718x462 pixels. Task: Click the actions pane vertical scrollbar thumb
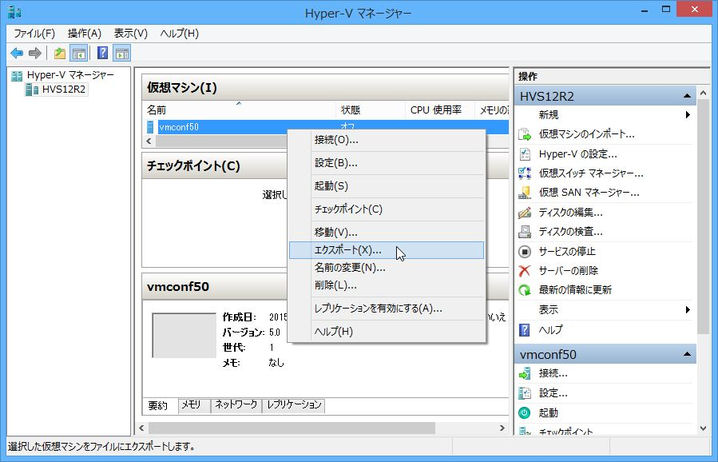click(703, 217)
